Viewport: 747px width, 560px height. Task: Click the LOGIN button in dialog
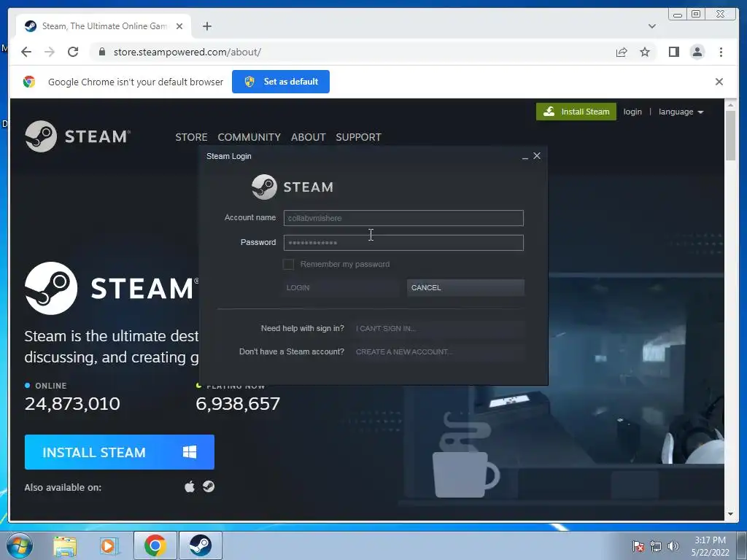click(x=340, y=287)
